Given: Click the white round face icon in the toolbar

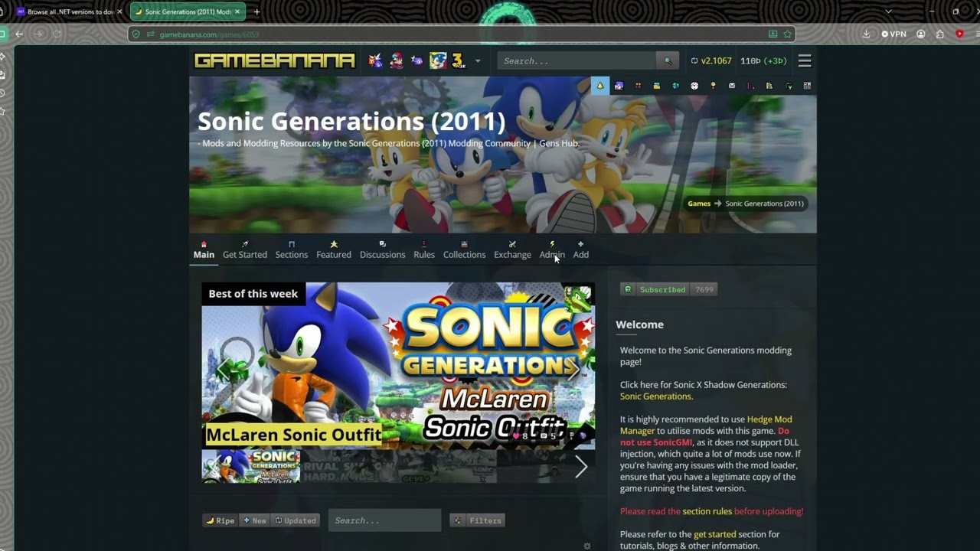Looking at the screenshot, I should pos(694,86).
